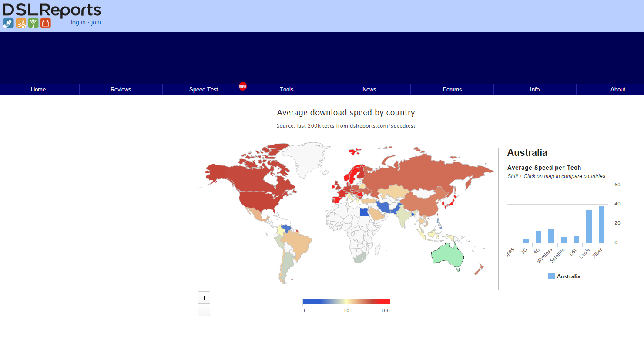644x340 pixels.
Task: Open the Reviews menu
Action: tap(121, 89)
